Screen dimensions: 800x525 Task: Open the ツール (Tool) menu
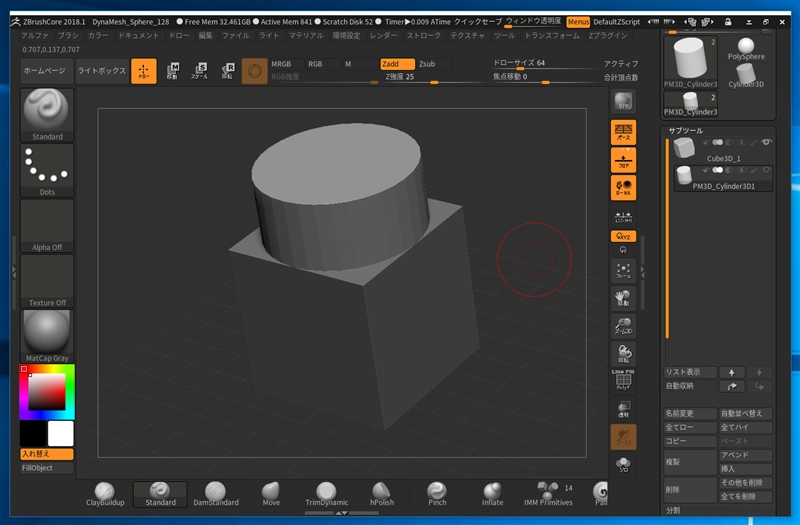(504, 35)
